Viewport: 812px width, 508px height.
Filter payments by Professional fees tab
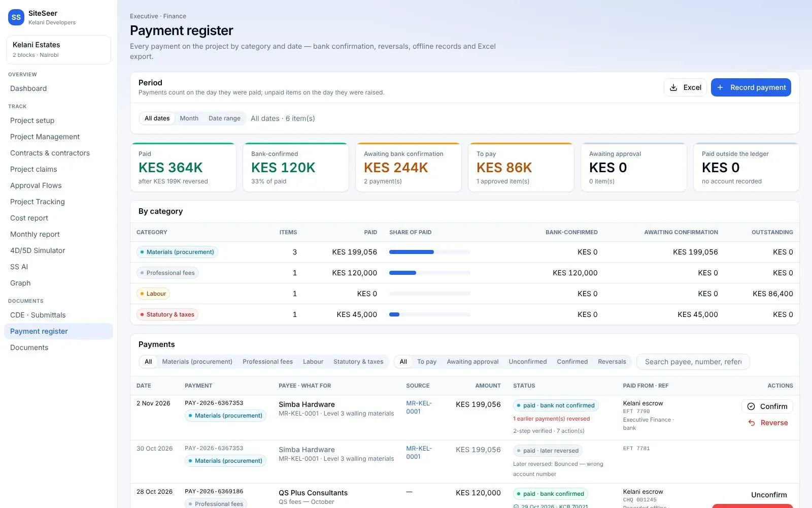pyautogui.click(x=267, y=362)
